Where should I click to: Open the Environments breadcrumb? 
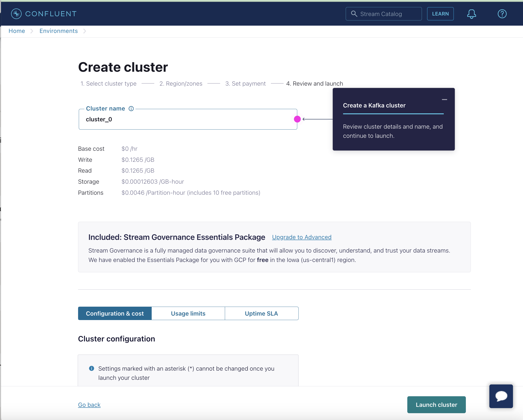click(x=59, y=31)
